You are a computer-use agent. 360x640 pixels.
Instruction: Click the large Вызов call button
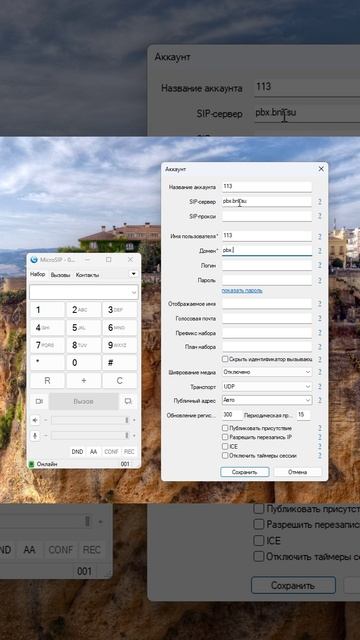coord(84,401)
